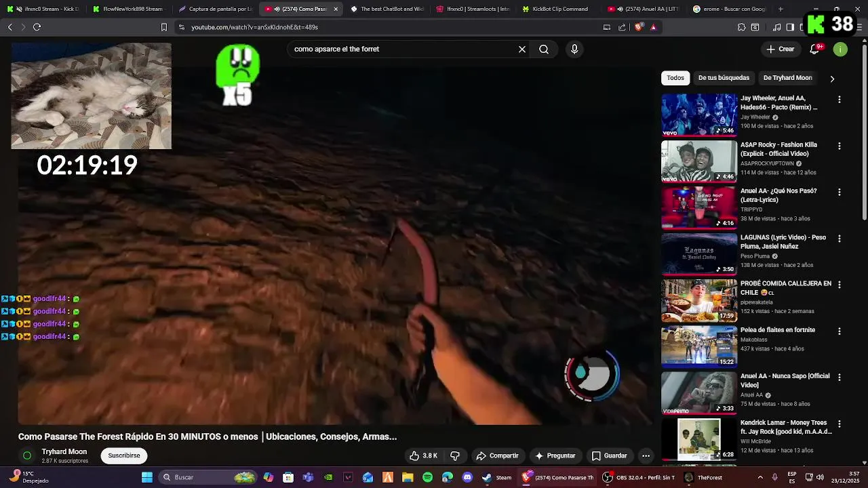This screenshot has width=868, height=488.
Task: Open PROBÉ COMIDA CALLEJERA EN CHILE thumbnail
Action: tap(698, 300)
